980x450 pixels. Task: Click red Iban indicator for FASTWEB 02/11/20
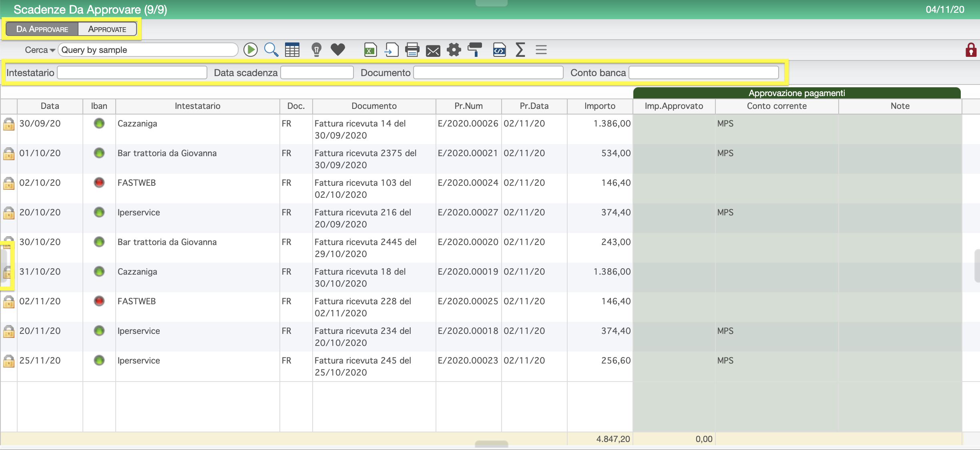click(x=99, y=301)
